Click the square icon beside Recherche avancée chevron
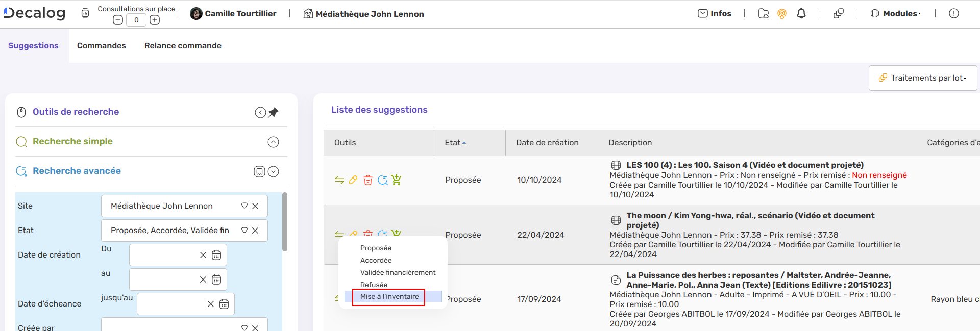 click(259, 172)
